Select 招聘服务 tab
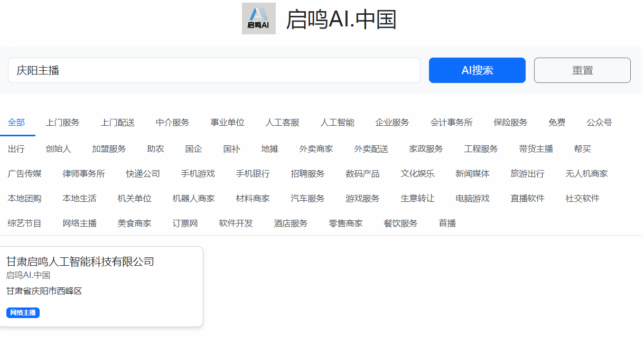The image size is (644, 345). coord(308,173)
